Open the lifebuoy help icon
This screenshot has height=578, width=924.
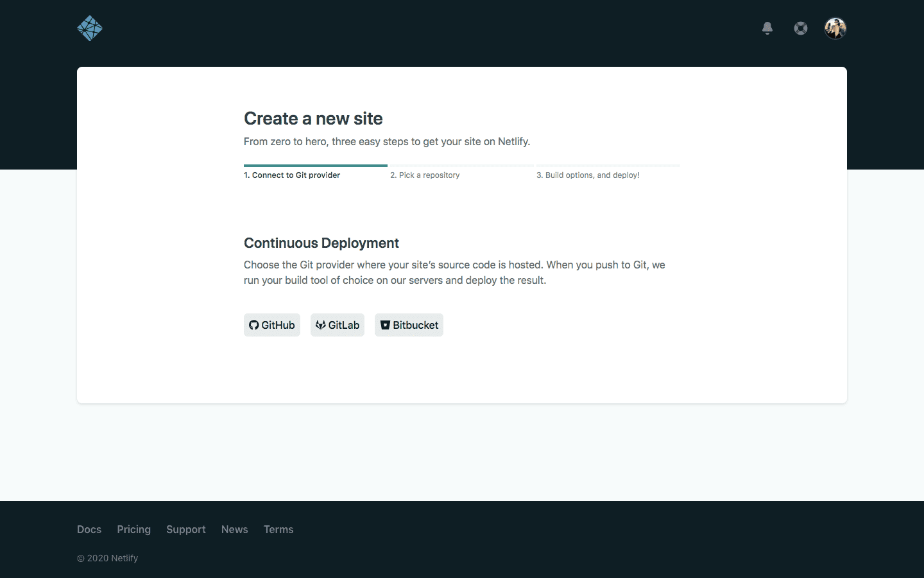tap(801, 28)
